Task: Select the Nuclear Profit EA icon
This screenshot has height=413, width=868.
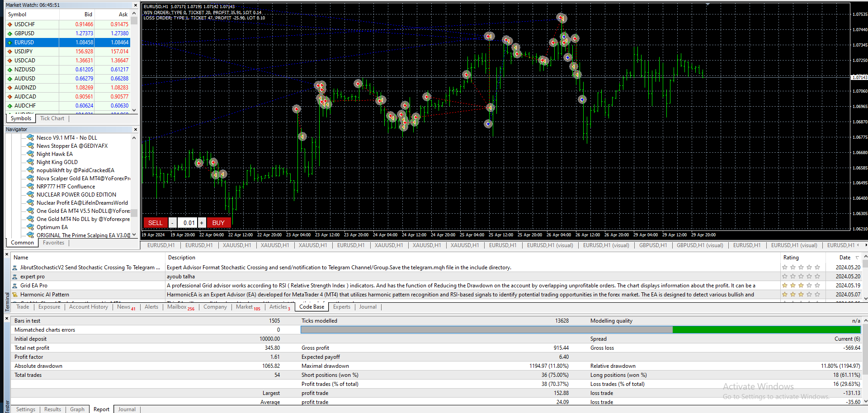Action: [x=30, y=202]
